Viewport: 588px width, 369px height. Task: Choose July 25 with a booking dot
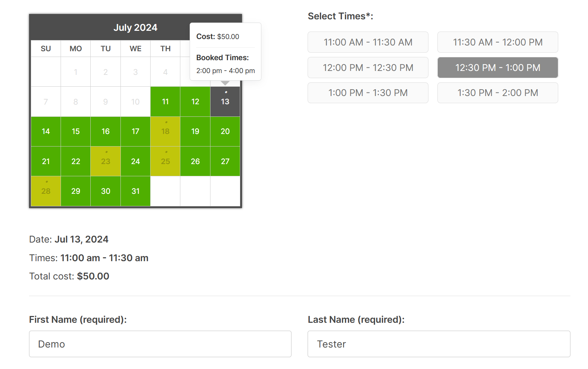point(165,161)
